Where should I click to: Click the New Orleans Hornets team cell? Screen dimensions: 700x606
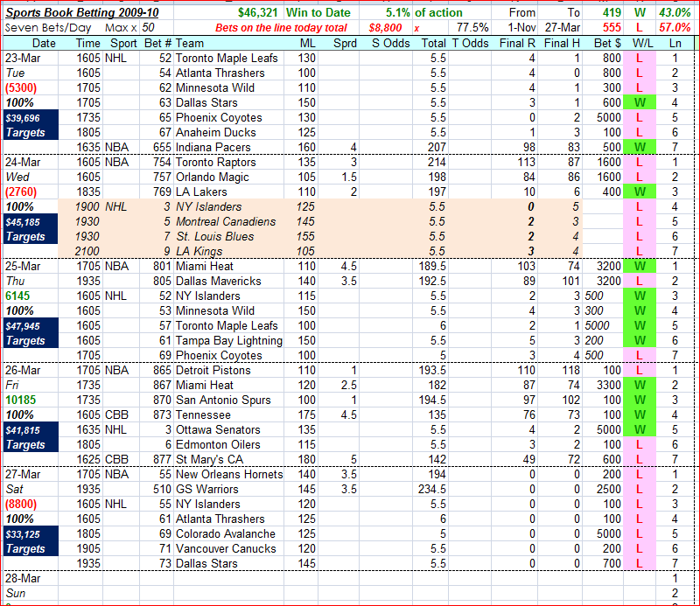point(228,474)
